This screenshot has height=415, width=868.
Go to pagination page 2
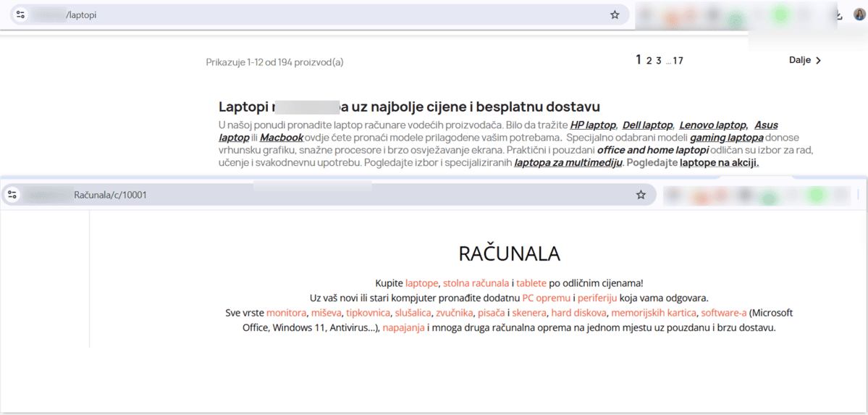point(649,61)
